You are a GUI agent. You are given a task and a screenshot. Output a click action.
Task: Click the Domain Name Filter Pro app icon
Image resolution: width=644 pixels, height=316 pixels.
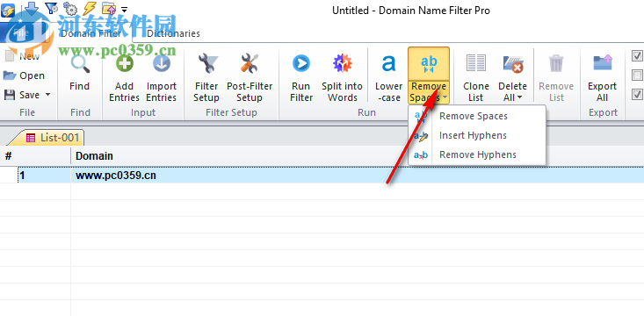(x=8, y=10)
